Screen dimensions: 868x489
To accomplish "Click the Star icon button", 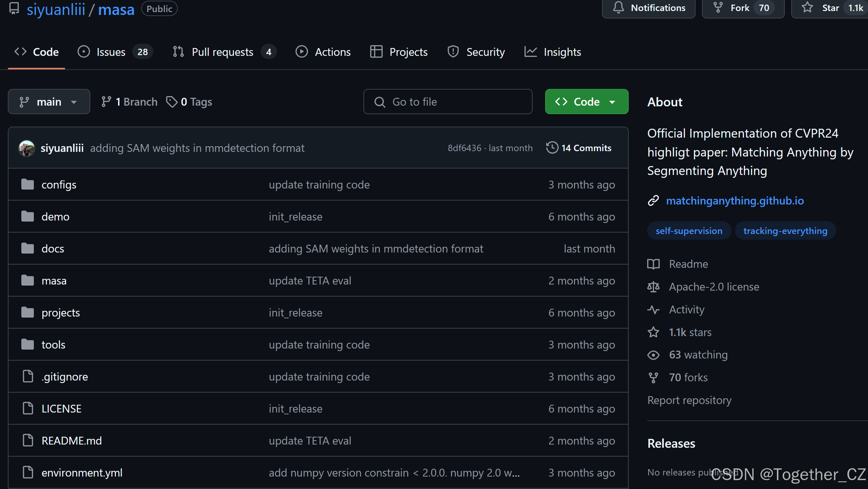I will pos(808,8).
